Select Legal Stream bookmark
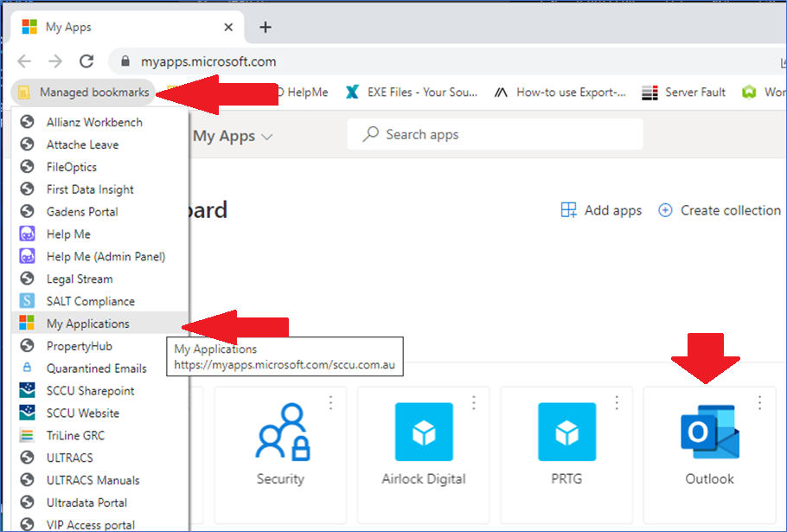 99,279
